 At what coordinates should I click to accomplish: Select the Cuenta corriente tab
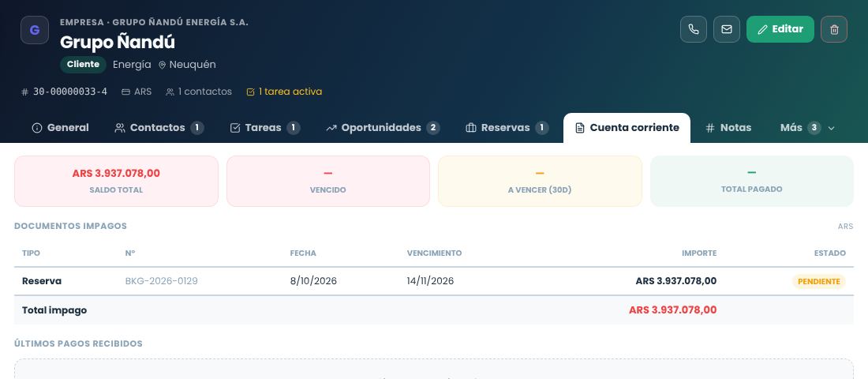point(627,128)
